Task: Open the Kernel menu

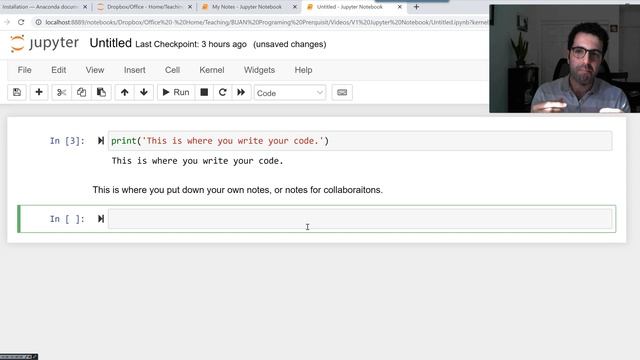Action: pos(212,70)
